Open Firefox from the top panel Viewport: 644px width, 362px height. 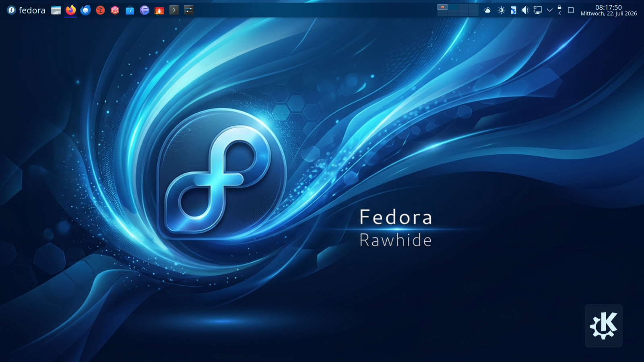coord(71,10)
